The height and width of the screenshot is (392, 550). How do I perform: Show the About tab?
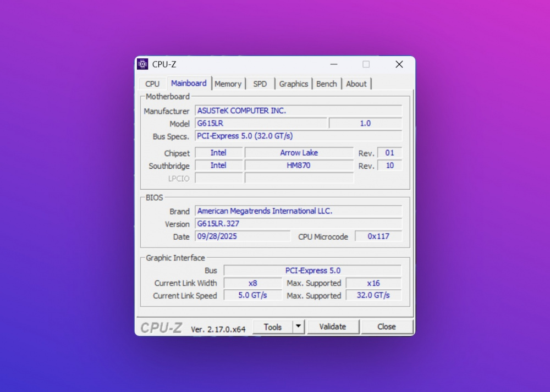[x=356, y=84]
